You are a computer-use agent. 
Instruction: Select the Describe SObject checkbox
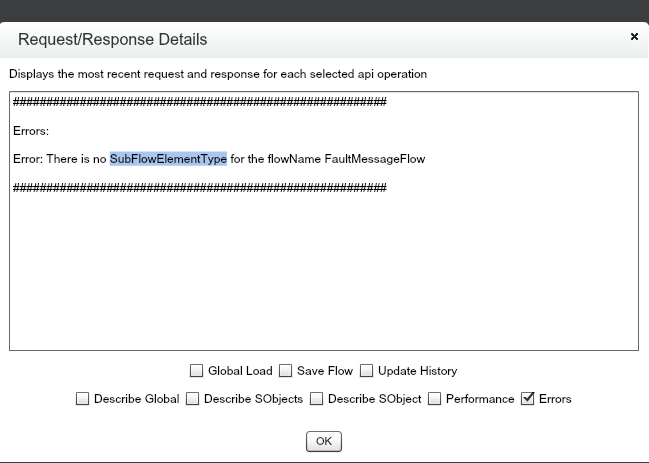tap(317, 399)
